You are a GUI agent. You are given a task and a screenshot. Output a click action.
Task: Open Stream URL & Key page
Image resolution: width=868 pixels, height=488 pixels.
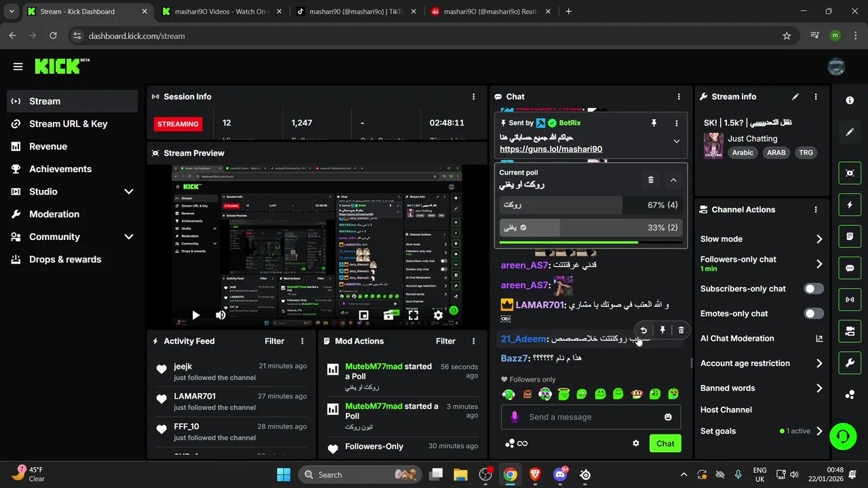pos(72,124)
